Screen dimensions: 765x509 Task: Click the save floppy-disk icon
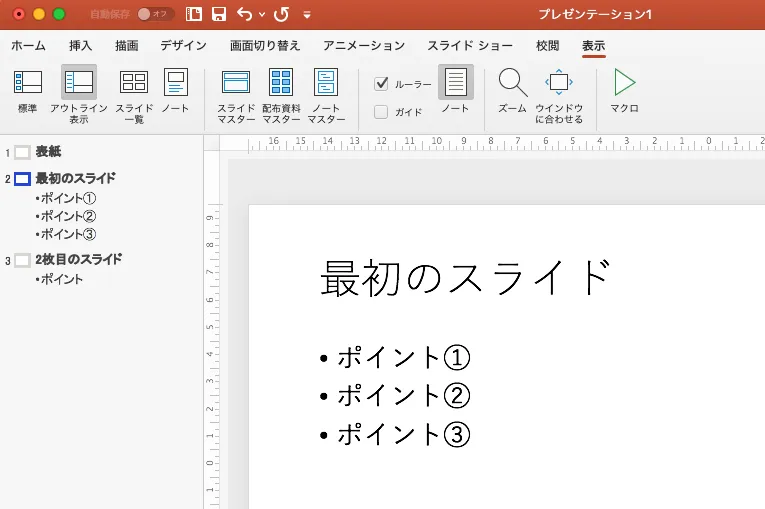pos(219,14)
